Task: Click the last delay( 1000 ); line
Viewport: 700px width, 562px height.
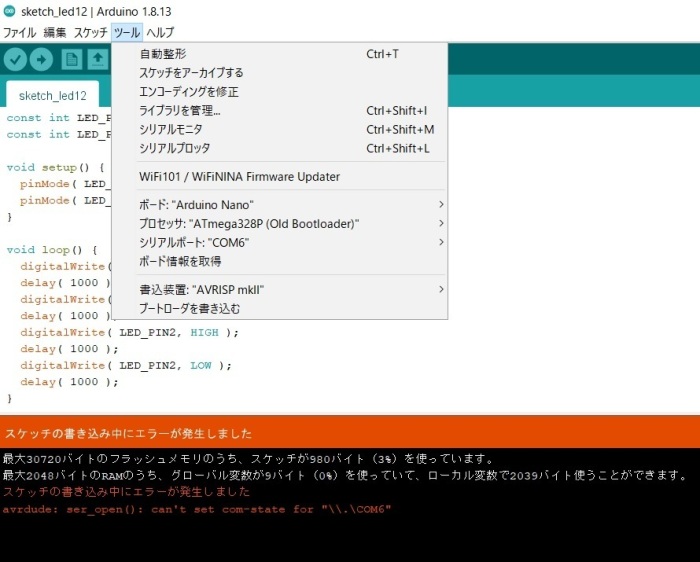Action: [69, 382]
